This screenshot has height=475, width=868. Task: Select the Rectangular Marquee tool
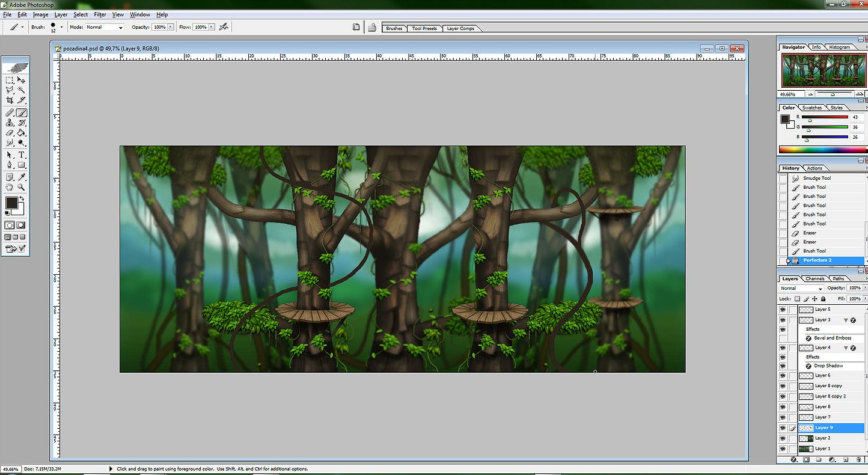click(10, 80)
